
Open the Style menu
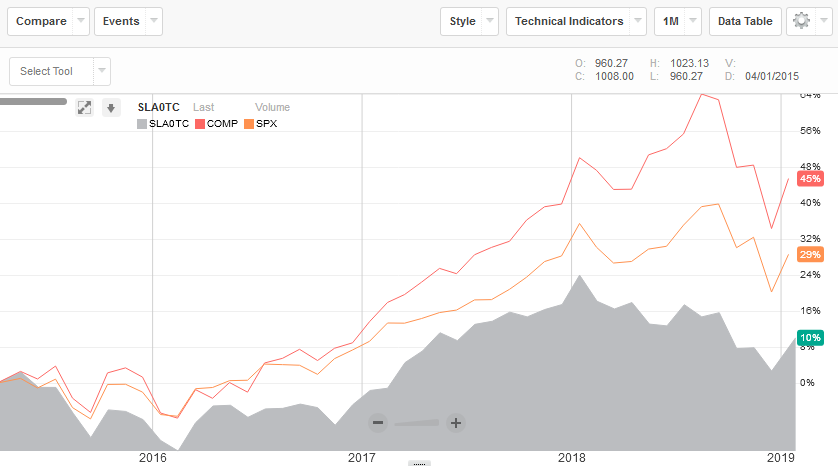468,21
